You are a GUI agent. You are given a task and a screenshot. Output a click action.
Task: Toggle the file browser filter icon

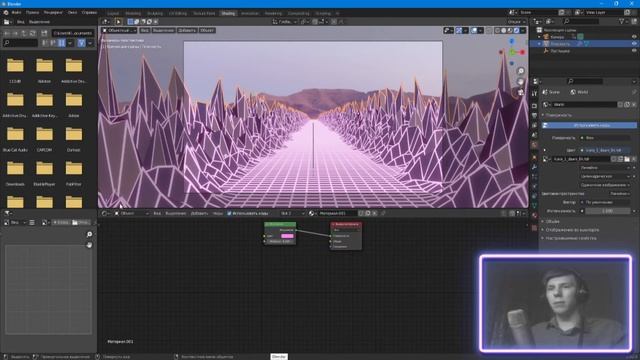click(81, 43)
